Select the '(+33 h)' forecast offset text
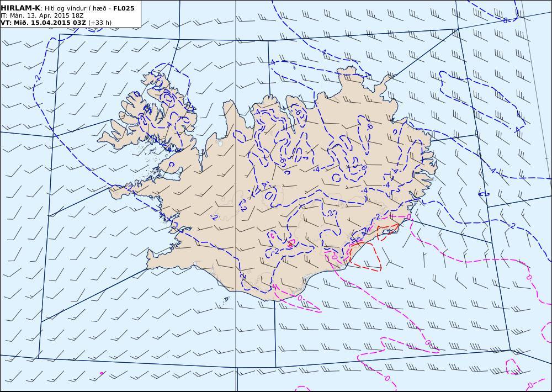552x392 pixels. click(100, 23)
